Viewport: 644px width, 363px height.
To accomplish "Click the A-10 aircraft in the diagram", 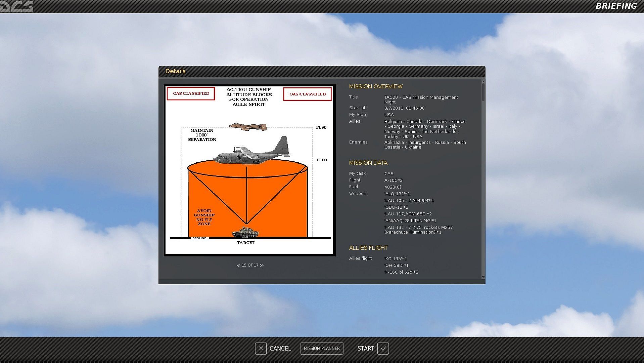I will pos(248,127).
